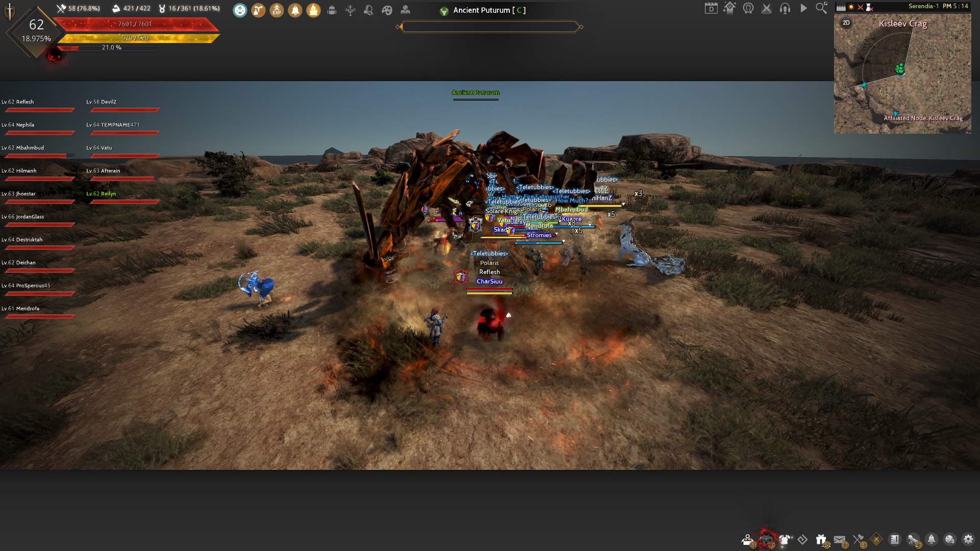The height and width of the screenshot is (551, 980).
Task: Click the Serendia-1 channel label
Action: (923, 6)
